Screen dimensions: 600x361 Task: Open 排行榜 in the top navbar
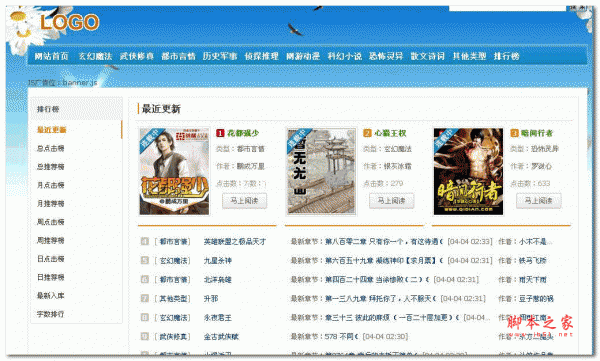[x=507, y=56]
